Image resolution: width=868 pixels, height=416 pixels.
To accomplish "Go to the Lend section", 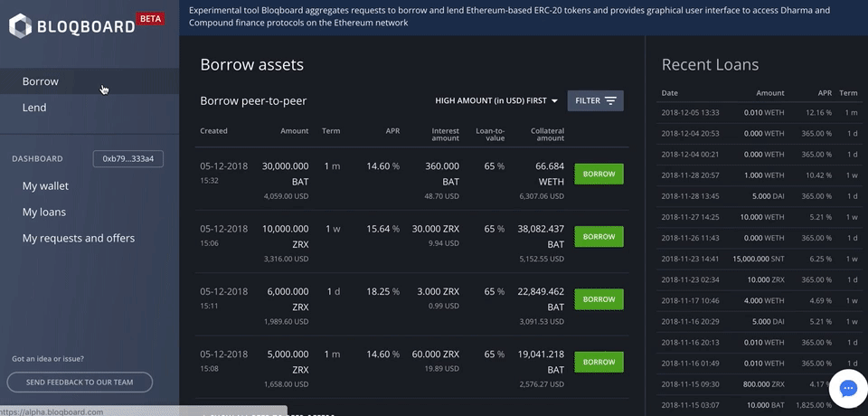I will pos(34,108).
